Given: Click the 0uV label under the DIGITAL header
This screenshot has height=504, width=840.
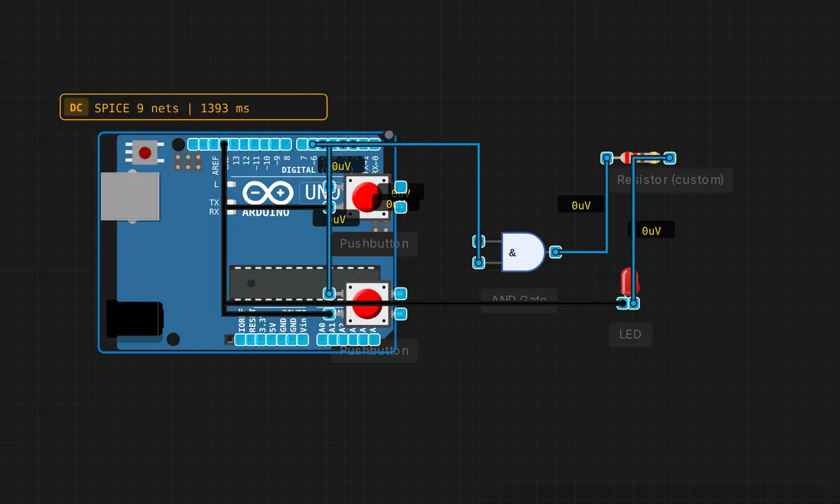Looking at the screenshot, I should pyautogui.click(x=341, y=167).
